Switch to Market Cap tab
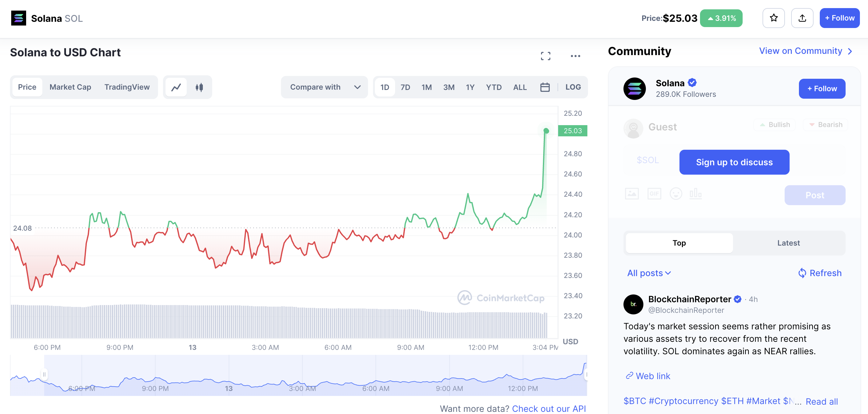This screenshot has width=868, height=414. point(70,87)
